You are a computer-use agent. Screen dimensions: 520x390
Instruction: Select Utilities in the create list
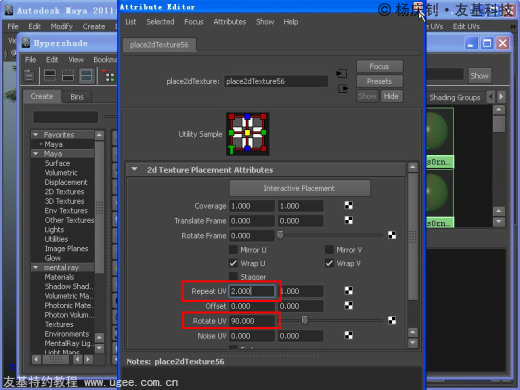[56, 239]
